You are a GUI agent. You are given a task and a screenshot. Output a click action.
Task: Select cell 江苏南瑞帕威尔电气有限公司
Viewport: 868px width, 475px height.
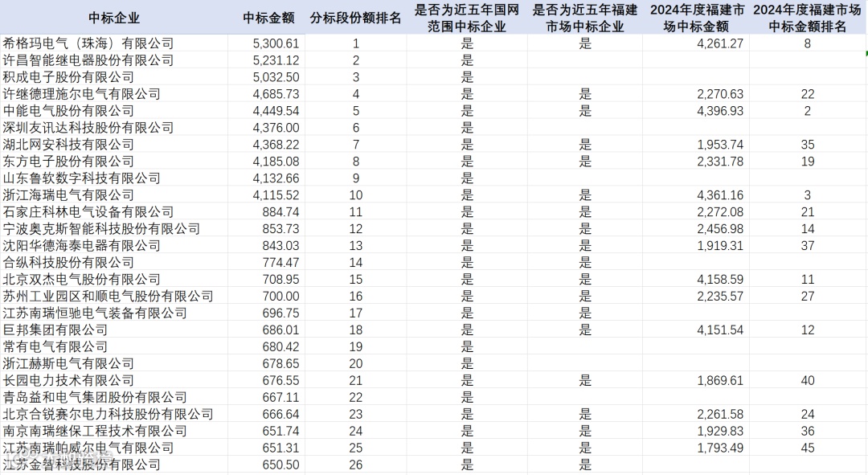[x=114, y=448]
